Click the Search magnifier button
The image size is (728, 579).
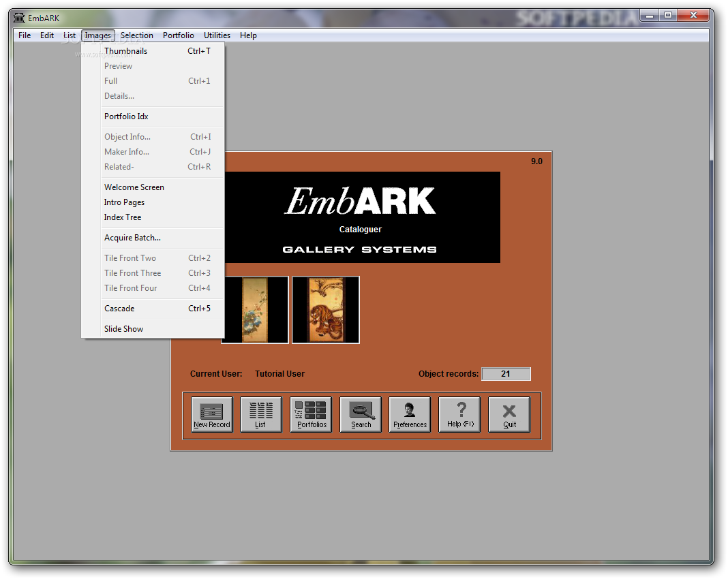361,414
